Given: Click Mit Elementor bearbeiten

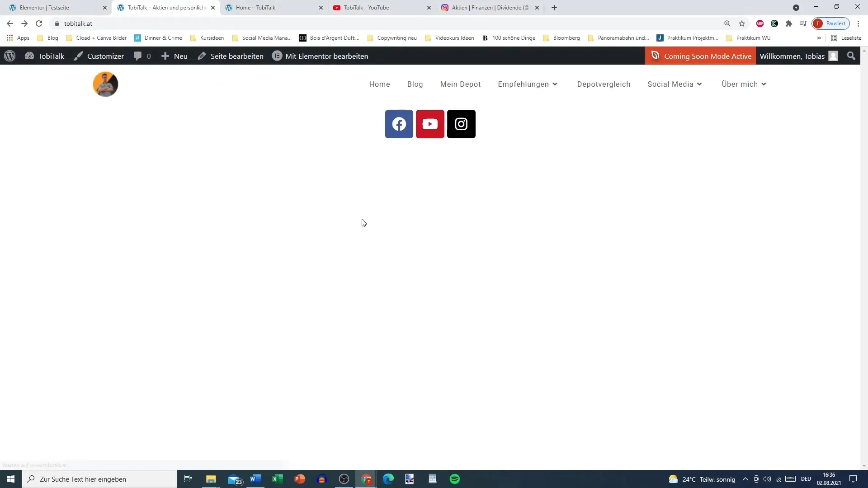Looking at the screenshot, I should [x=320, y=56].
